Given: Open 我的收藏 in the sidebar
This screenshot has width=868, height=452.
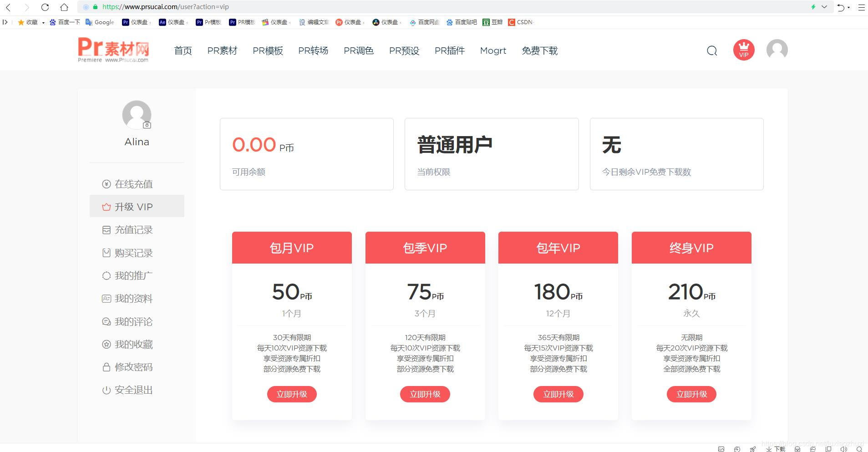Looking at the screenshot, I should [x=137, y=344].
